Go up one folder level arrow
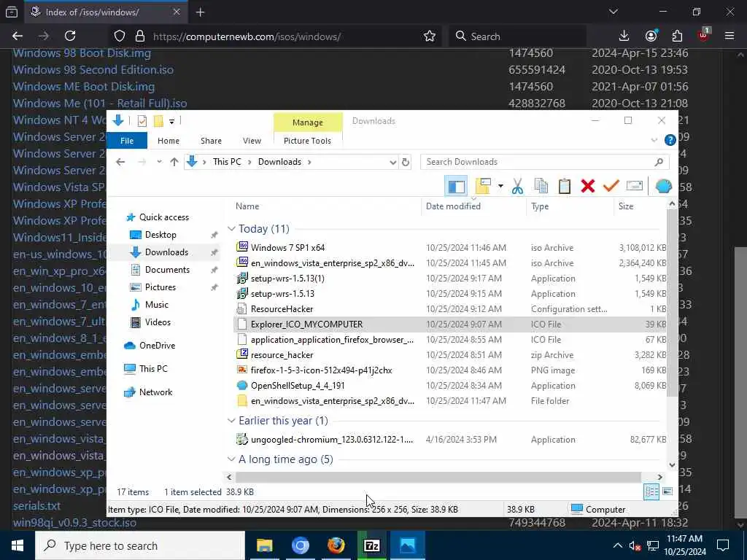The image size is (747, 560). (174, 162)
